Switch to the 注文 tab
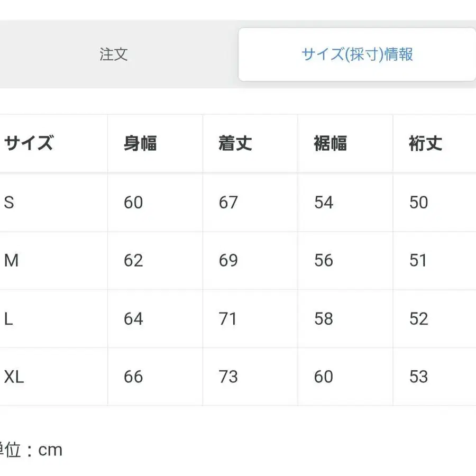 pos(112,54)
